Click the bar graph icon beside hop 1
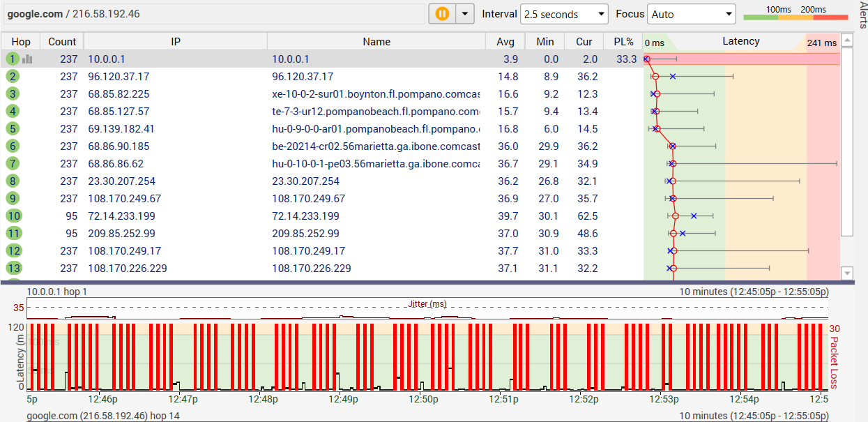Screen dimensions: 868x422 [27, 59]
